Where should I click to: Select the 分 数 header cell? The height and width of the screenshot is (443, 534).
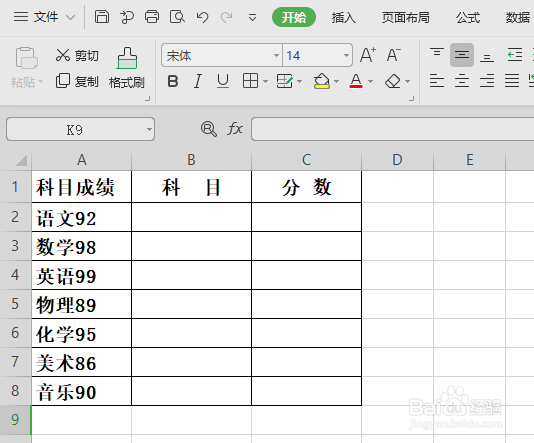306,187
